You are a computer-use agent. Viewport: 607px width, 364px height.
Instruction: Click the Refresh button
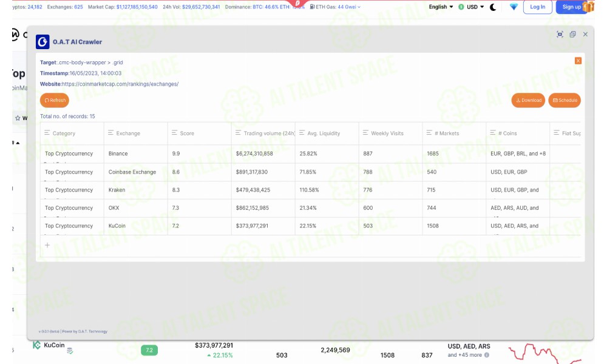tap(55, 100)
